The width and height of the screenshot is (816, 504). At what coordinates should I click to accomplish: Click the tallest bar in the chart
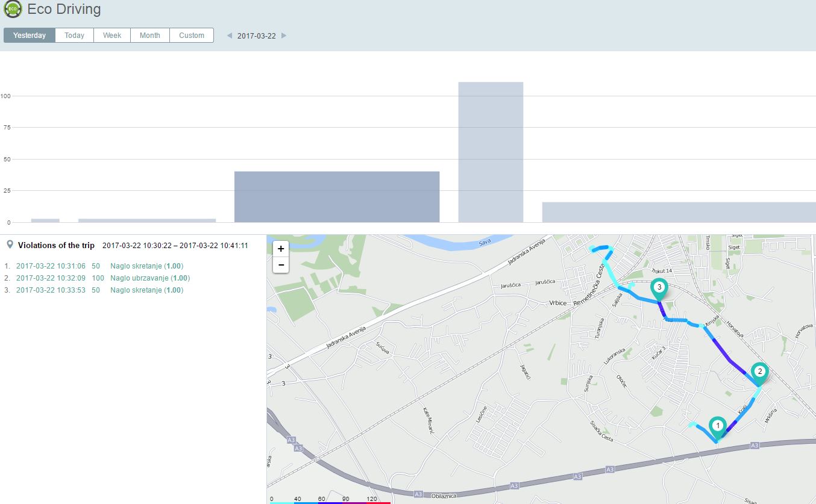pyautogui.click(x=491, y=152)
